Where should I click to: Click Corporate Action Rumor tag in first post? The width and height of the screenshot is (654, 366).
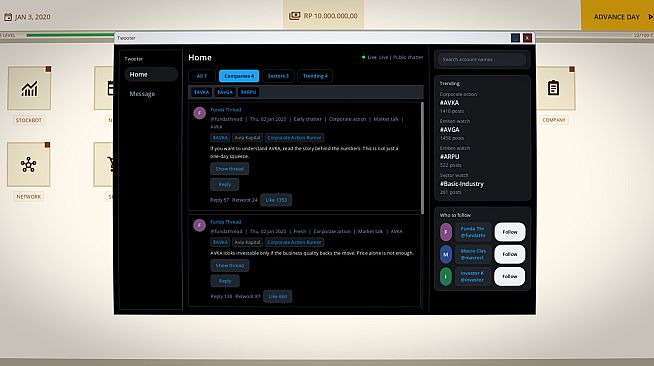294,138
